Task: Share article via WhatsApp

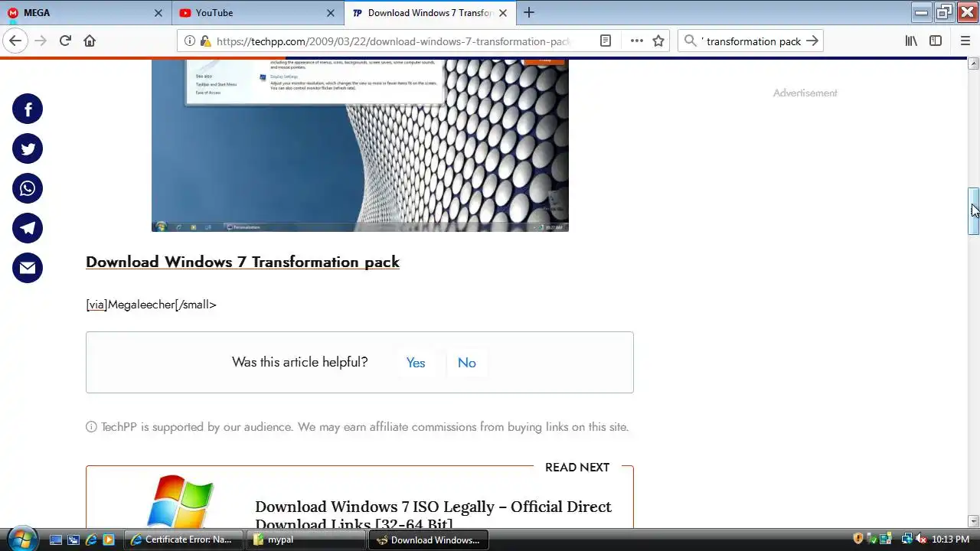Action: tap(28, 189)
